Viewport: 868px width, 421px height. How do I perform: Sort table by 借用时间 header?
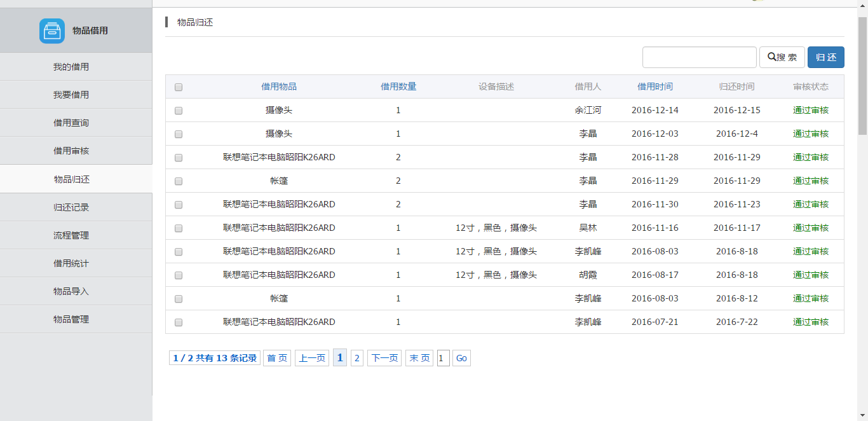tap(654, 86)
